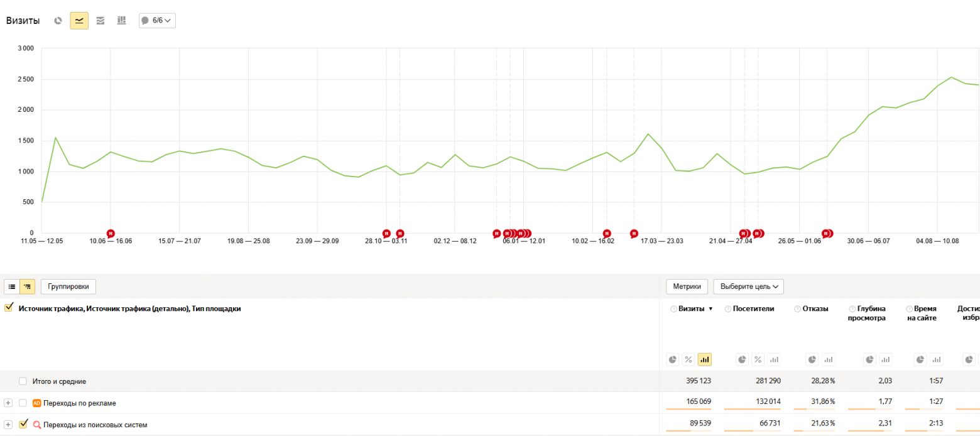Show Визиты column as pie chart

(x=673, y=359)
